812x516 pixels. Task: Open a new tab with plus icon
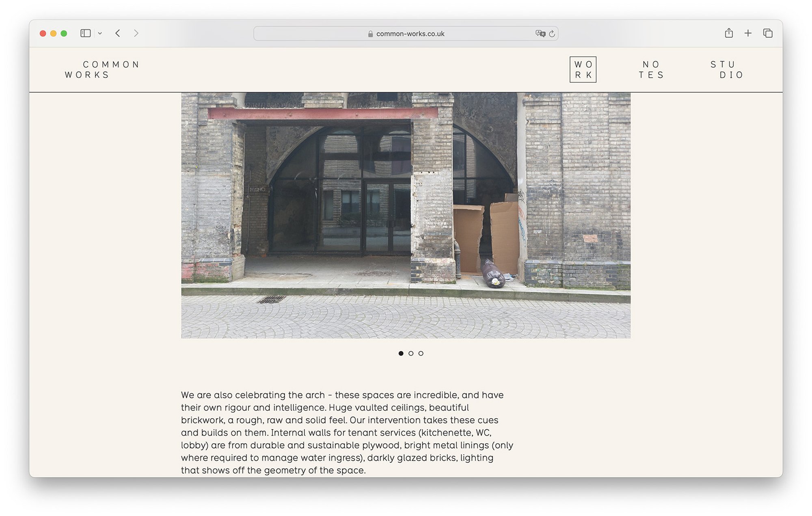coord(748,33)
